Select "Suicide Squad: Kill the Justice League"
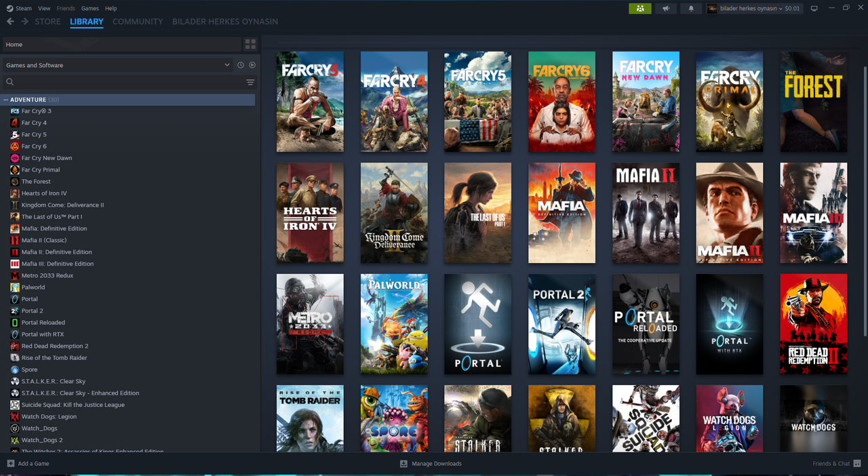 pos(73,405)
